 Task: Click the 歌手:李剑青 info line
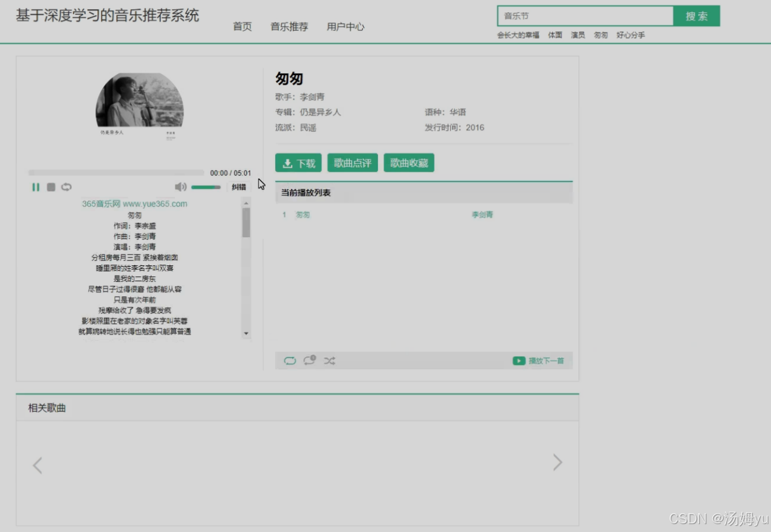click(300, 97)
